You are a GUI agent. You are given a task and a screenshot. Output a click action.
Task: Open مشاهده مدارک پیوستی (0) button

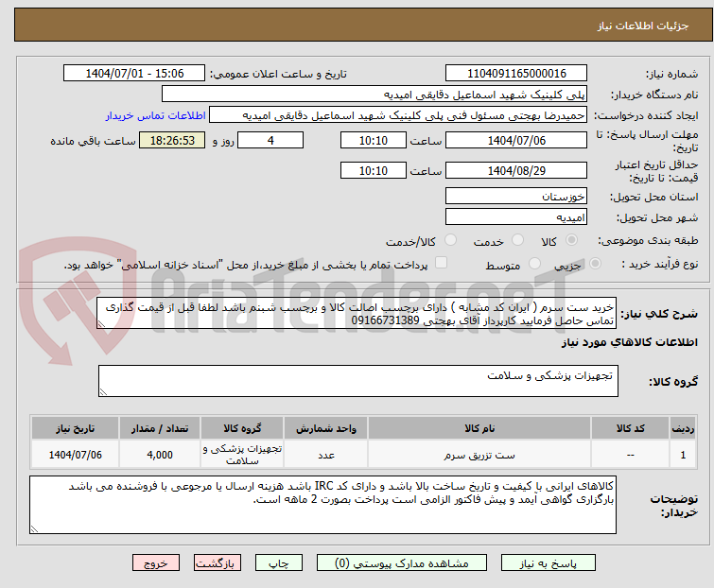click(402, 563)
